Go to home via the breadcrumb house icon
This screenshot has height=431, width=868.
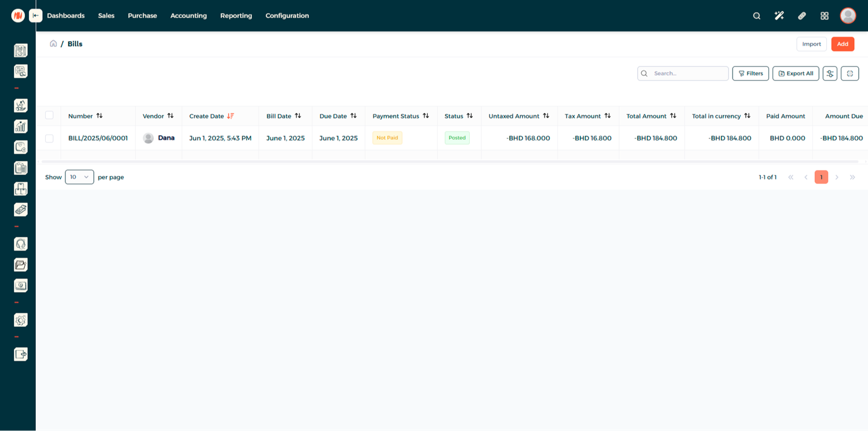tap(53, 43)
